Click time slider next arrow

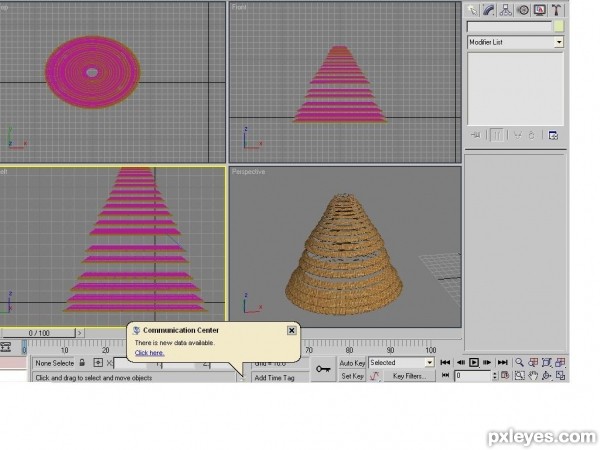[x=80, y=333]
